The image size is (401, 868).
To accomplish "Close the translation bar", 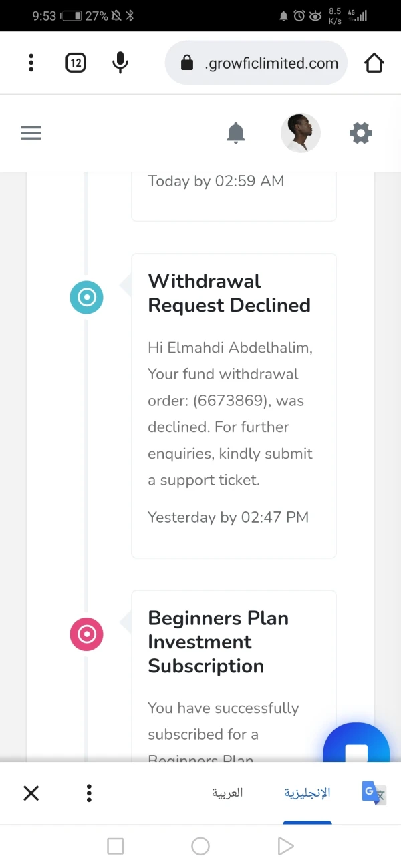I will tap(31, 793).
